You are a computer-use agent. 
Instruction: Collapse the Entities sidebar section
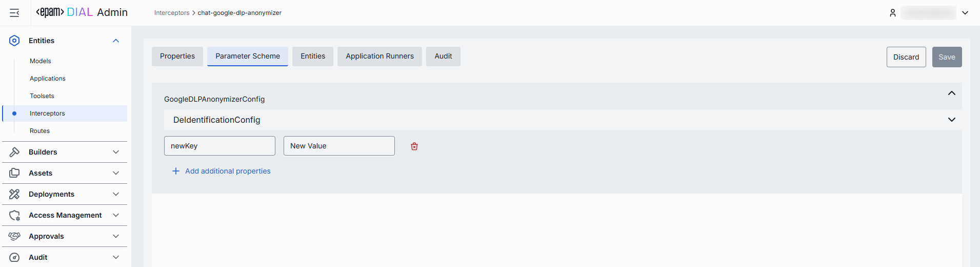116,41
